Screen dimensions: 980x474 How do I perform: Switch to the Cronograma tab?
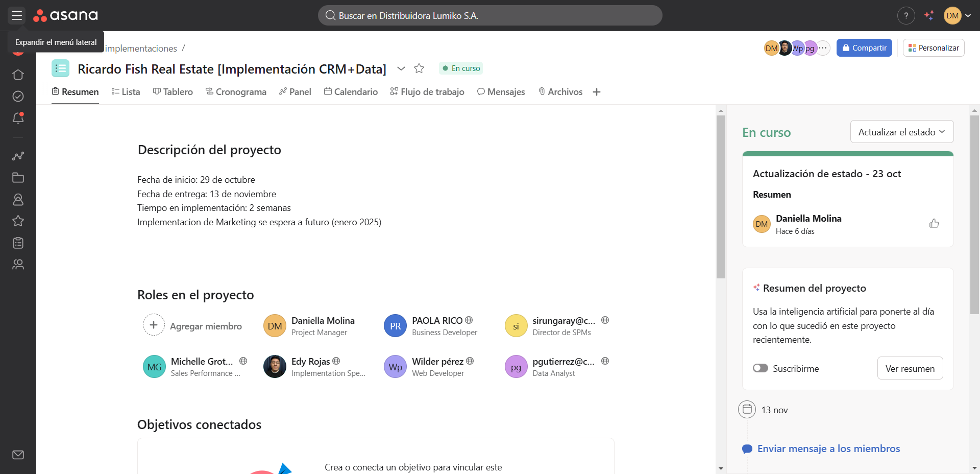(x=236, y=92)
